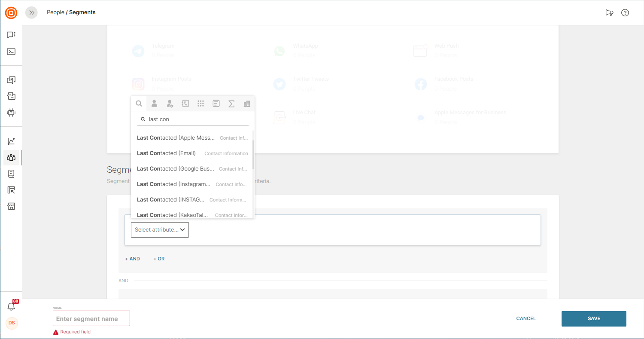Screen dimensions: 644x339
Task: Switch to the company building tab
Action: tap(247, 104)
